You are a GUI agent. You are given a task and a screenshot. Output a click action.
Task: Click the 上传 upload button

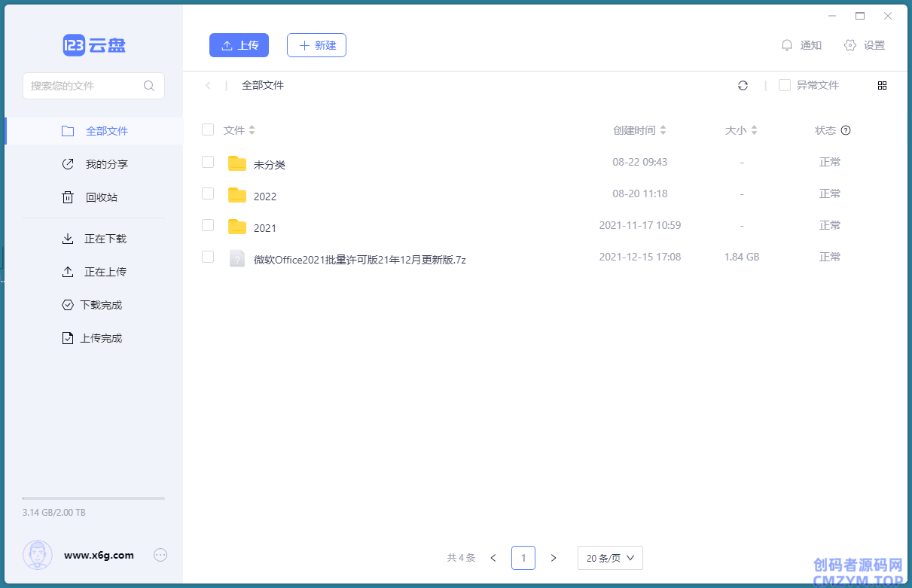click(x=239, y=45)
